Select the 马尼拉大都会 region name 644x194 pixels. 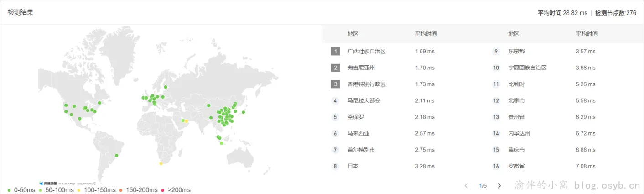pyautogui.click(x=364, y=101)
